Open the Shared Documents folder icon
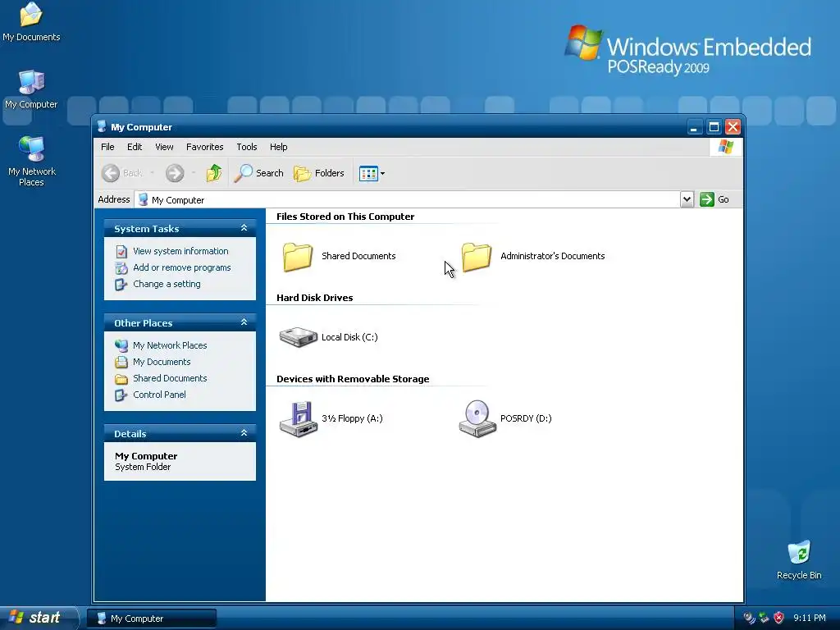The image size is (840, 630). pos(297,257)
